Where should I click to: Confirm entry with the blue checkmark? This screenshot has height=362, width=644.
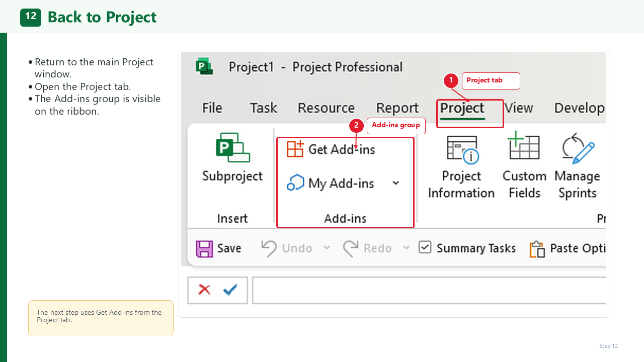pyautogui.click(x=230, y=290)
